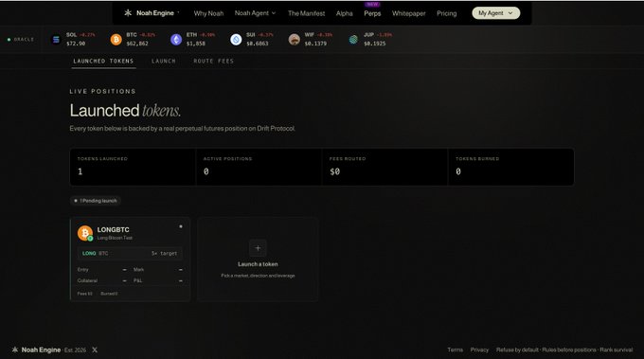Click the plus icon to launch a token

258,248
